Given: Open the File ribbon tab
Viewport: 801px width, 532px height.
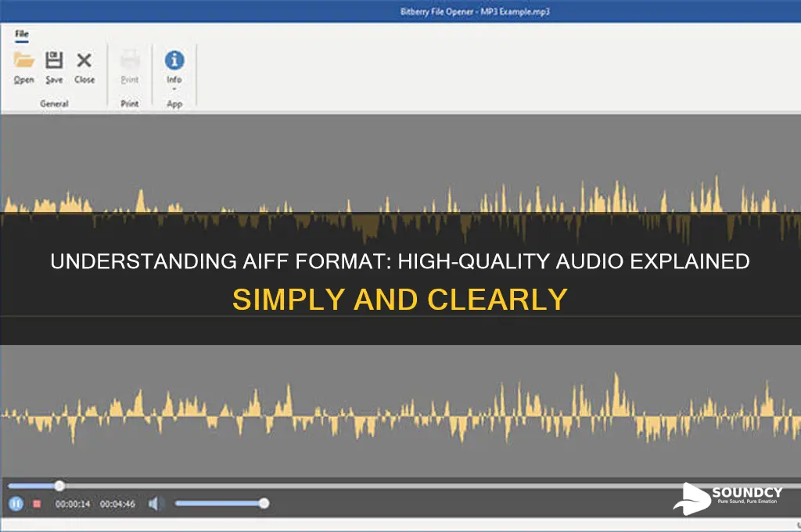Looking at the screenshot, I should 21,34.
